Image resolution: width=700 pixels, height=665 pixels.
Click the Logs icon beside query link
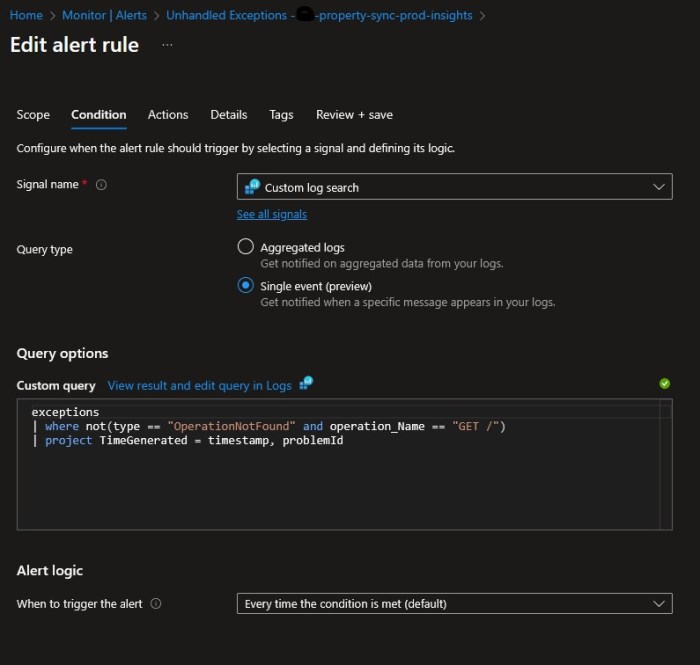(306, 383)
